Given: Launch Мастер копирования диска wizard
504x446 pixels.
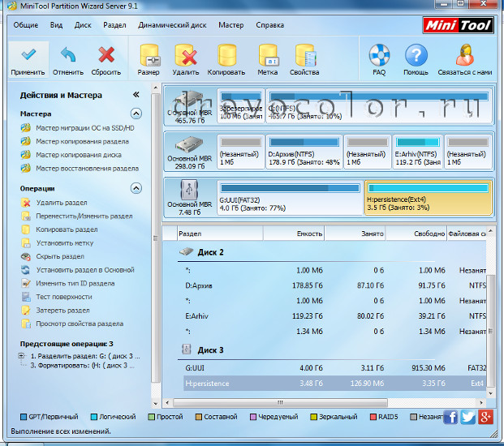Looking at the screenshot, I should (71, 155).
